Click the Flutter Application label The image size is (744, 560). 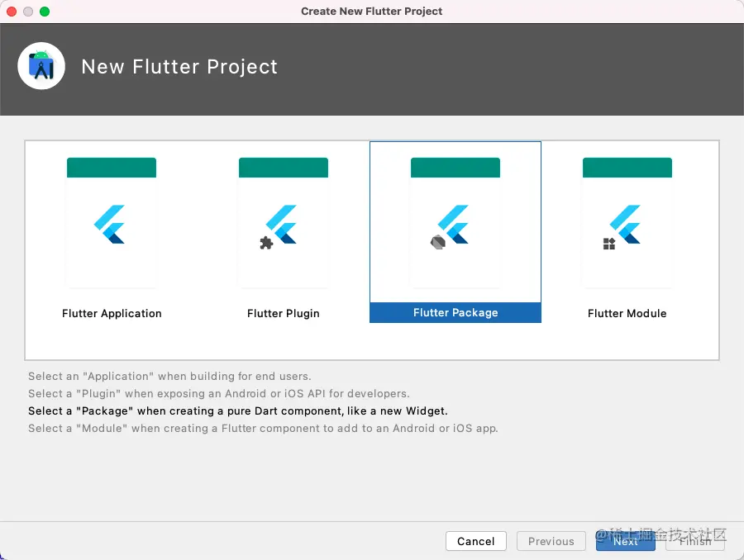(x=112, y=313)
